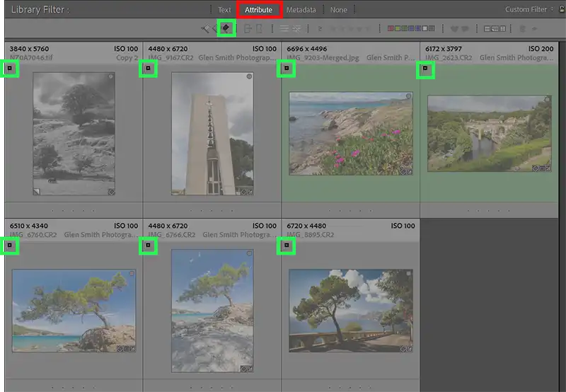The height and width of the screenshot is (392, 566).
Task: Open the rating comparison operator dropdown
Action: coord(320,28)
